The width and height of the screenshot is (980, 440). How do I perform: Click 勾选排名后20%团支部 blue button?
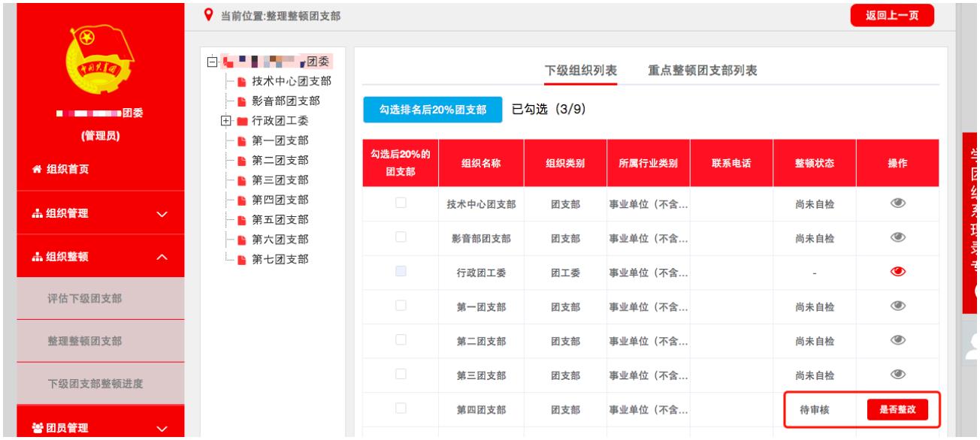pyautogui.click(x=432, y=110)
